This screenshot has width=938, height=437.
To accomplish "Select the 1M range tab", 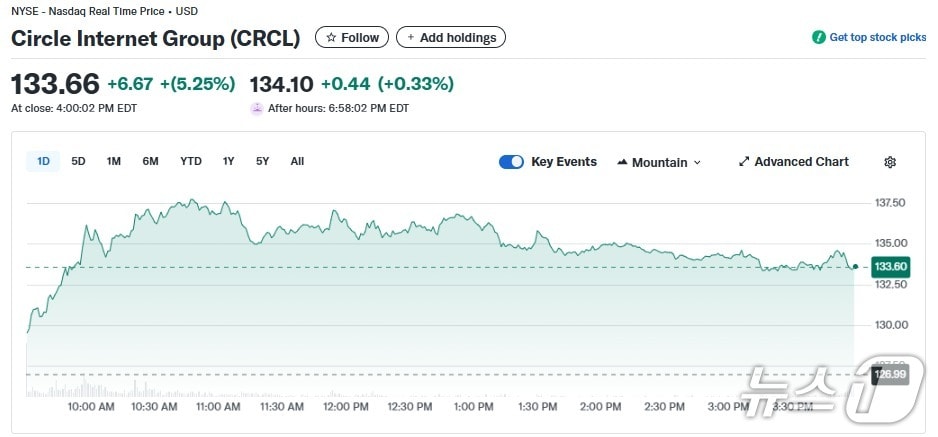I will click(114, 161).
